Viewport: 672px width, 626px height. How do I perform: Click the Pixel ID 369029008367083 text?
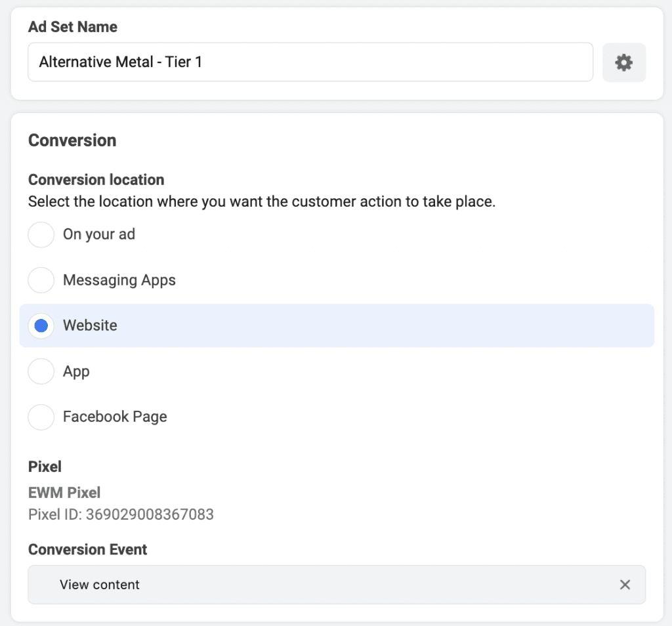click(121, 514)
